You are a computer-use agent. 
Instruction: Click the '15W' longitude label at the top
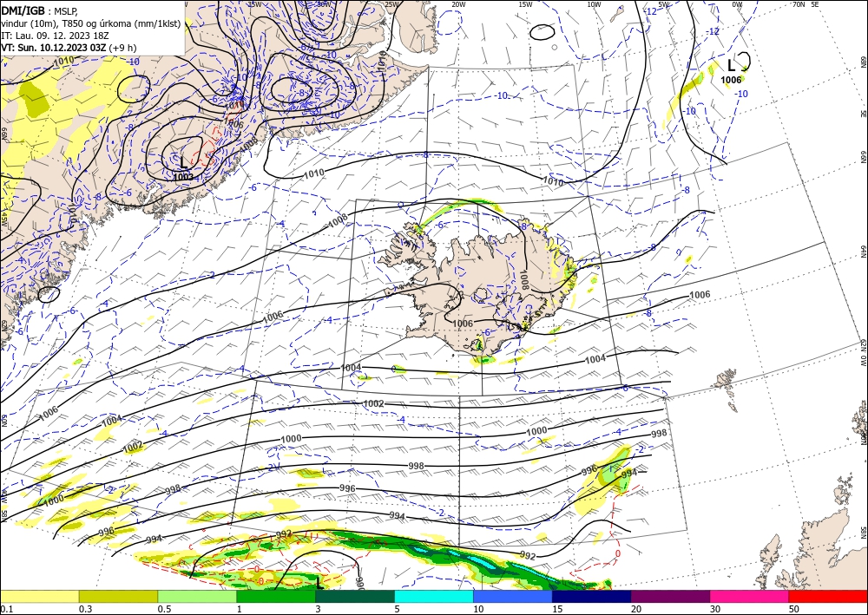click(526, 4)
